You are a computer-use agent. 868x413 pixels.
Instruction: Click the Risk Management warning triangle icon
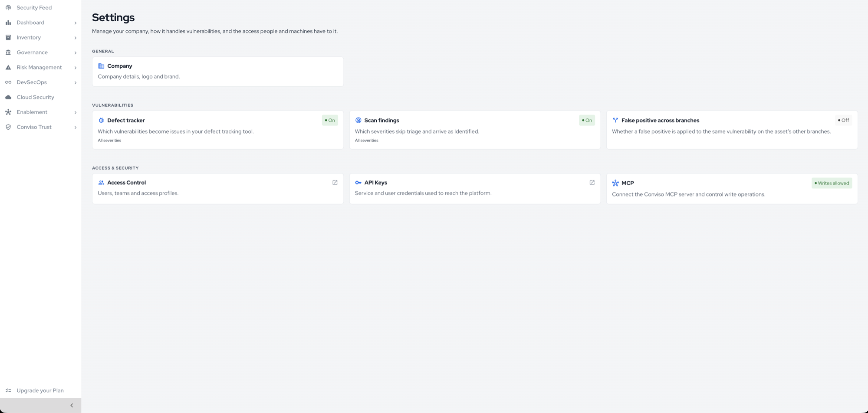8,67
